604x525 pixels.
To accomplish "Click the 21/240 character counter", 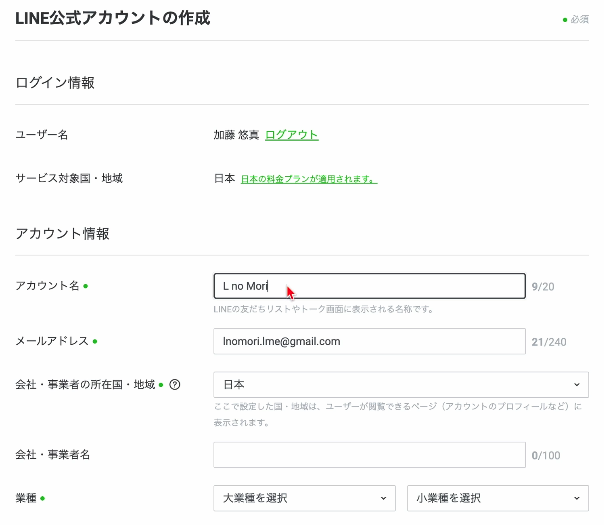I will coord(549,342).
